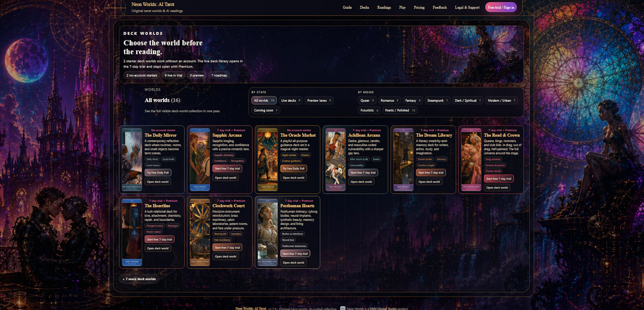The width and height of the screenshot is (644, 310).
Task: Click the '2 no-account starters' pill
Action: pos(142,75)
